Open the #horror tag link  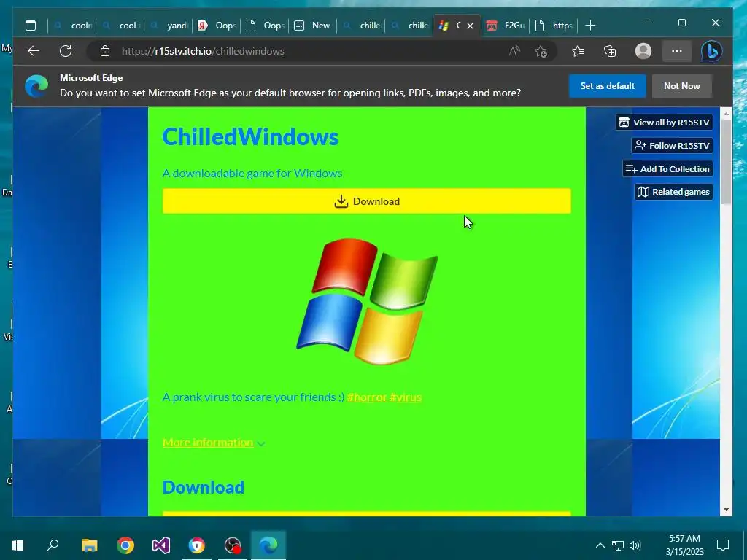point(367,397)
